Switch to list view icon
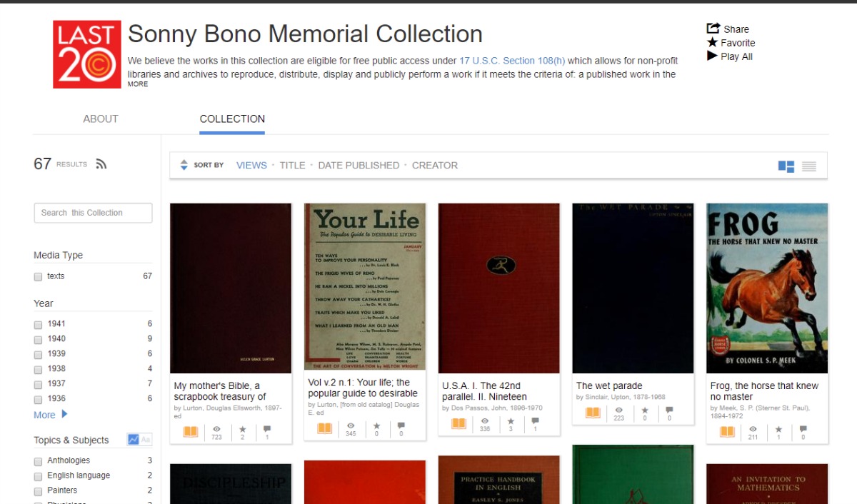857x504 pixels. (808, 166)
